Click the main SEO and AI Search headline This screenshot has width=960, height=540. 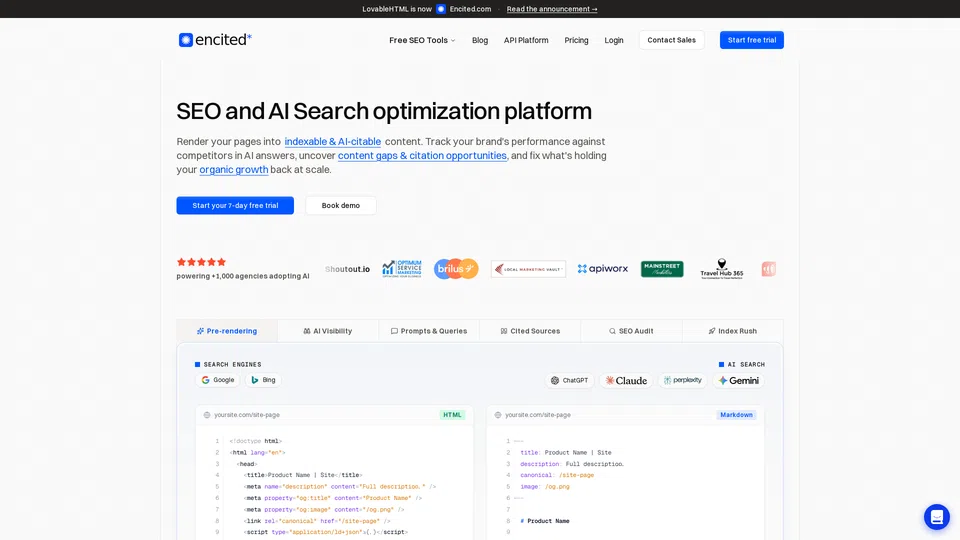click(x=384, y=111)
